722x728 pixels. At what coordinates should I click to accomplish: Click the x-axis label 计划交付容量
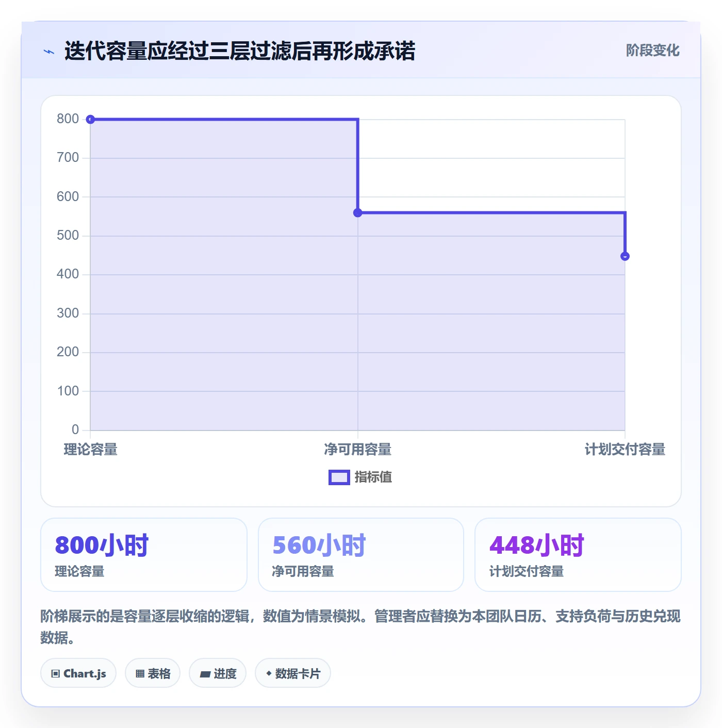pyautogui.click(x=625, y=450)
